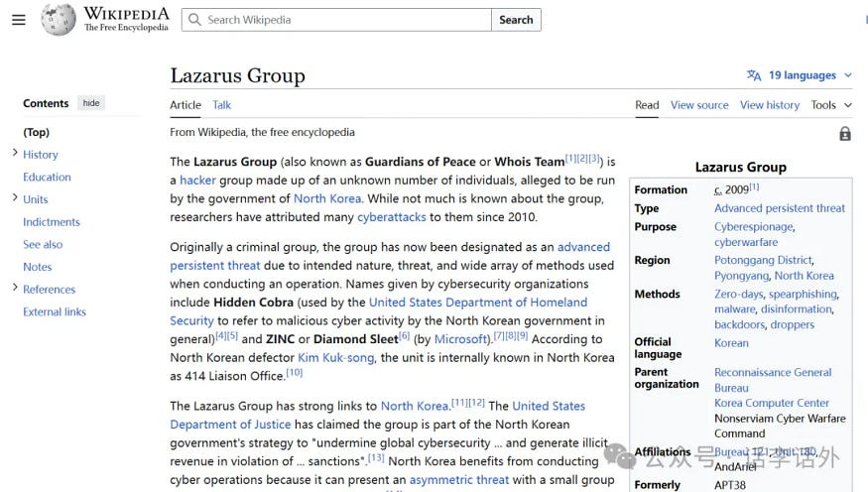Open Potonggang District infobox link
The height and width of the screenshot is (492, 868).
coord(764,260)
